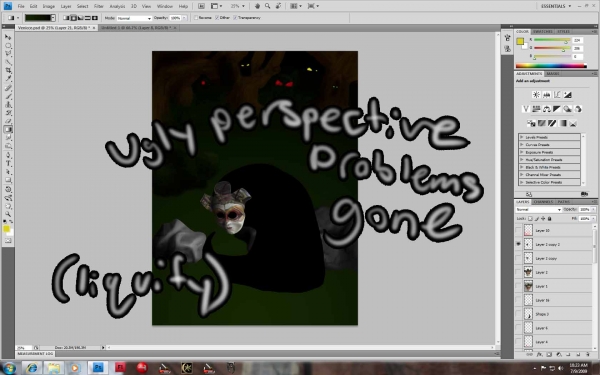Expand Hue/Saturation Presets
The height and width of the screenshot is (375, 600).
pyautogui.click(x=521, y=160)
